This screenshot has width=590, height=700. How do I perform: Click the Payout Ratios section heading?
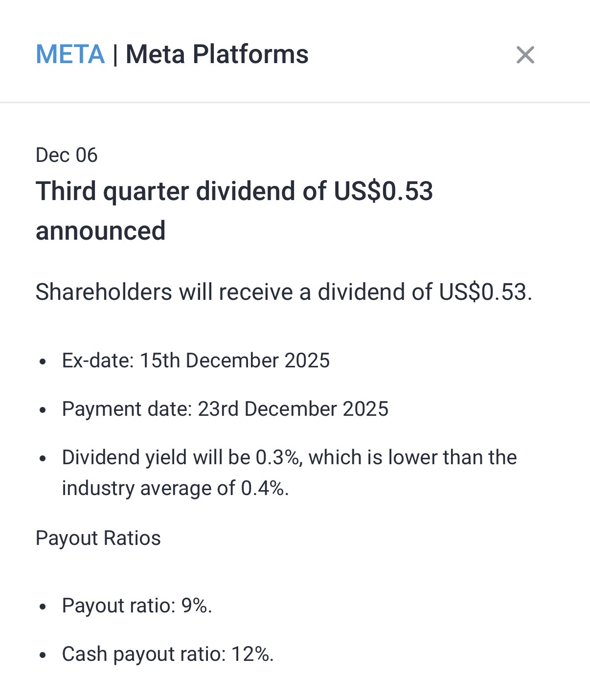click(x=98, y=538)
